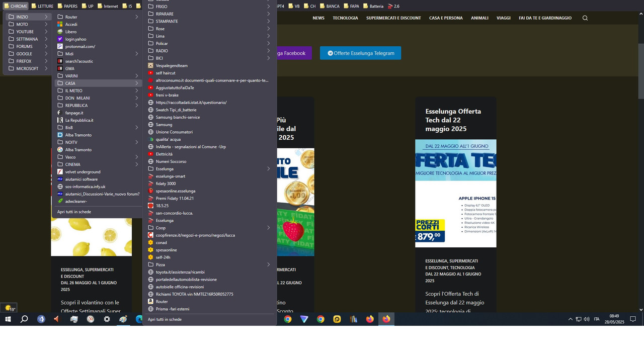The image size is (644, 362).
Task: Open the MICROSOFT bookmark folder
Action: [28, 68]
